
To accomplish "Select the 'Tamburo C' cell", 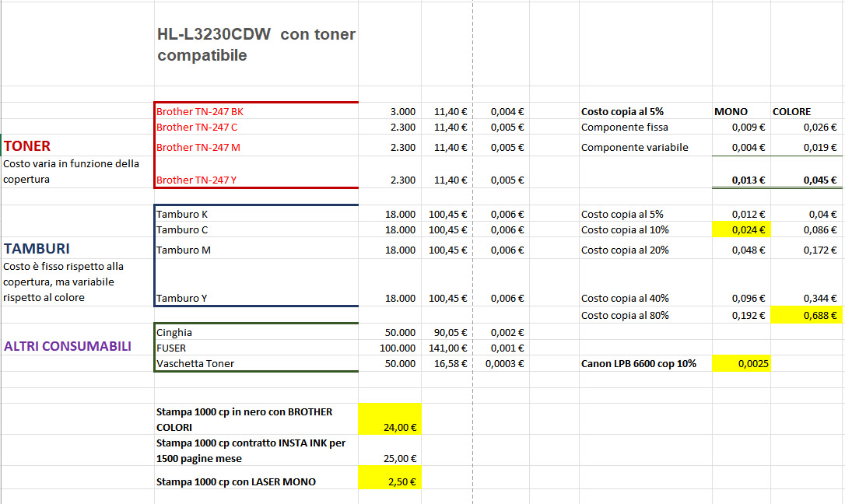I will tap(256, 229).
